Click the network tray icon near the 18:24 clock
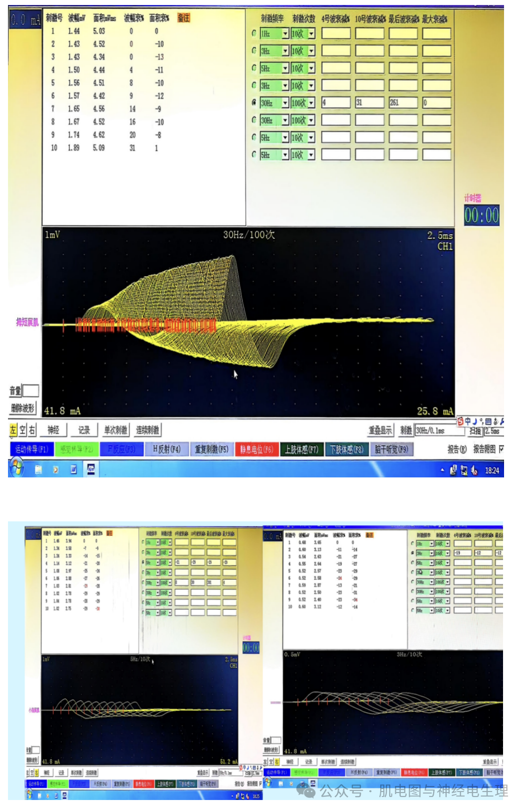The width and height of the screenshot is (525, 812). pos(464,470)
